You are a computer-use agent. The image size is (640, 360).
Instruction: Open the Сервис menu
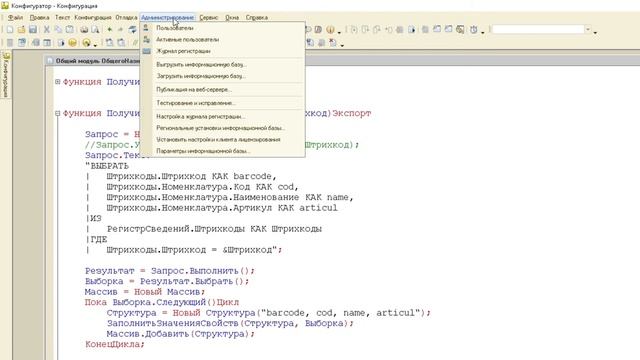click(209, 18)
